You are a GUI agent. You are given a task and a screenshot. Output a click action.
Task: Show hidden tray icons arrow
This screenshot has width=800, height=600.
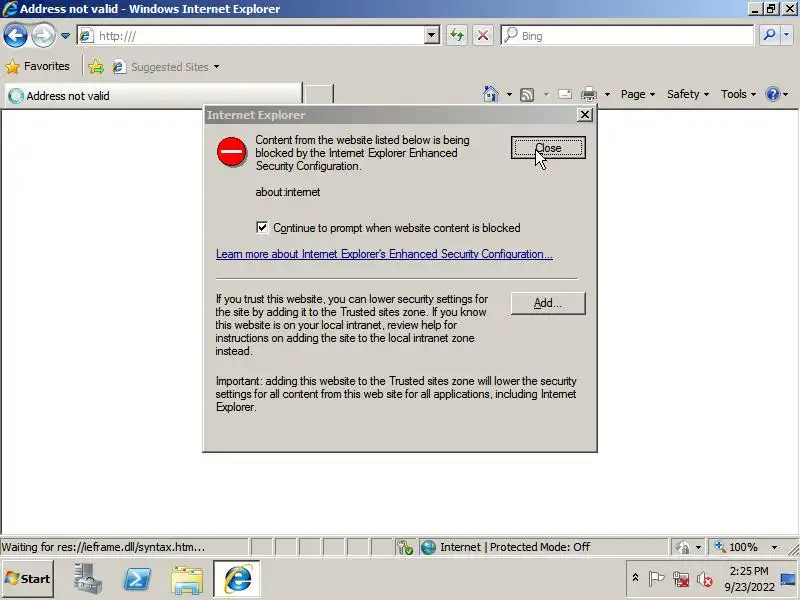635,578
